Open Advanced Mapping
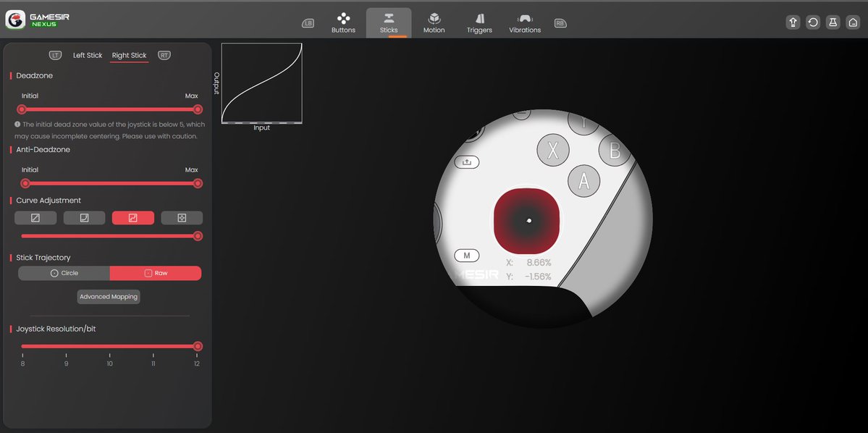868x433 pixels. tap(109, 297)
